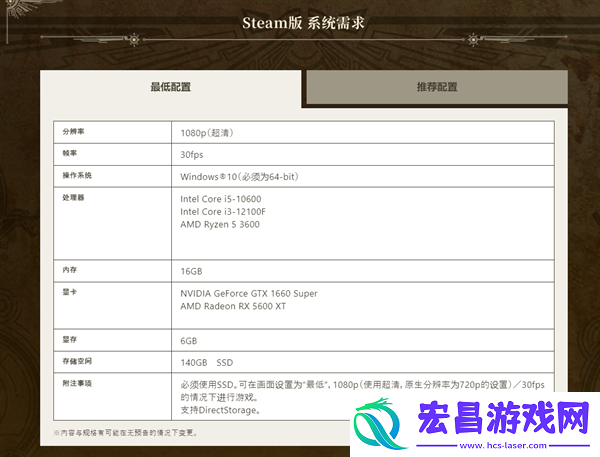Click the Steam版 系统需求 heading

303,23
